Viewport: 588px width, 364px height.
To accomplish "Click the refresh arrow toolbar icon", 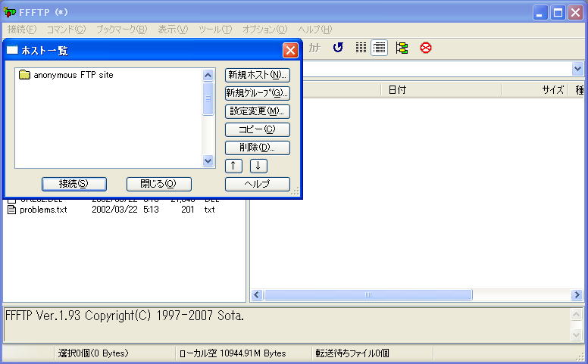I will pyautogui.click(x=338, y=48).
